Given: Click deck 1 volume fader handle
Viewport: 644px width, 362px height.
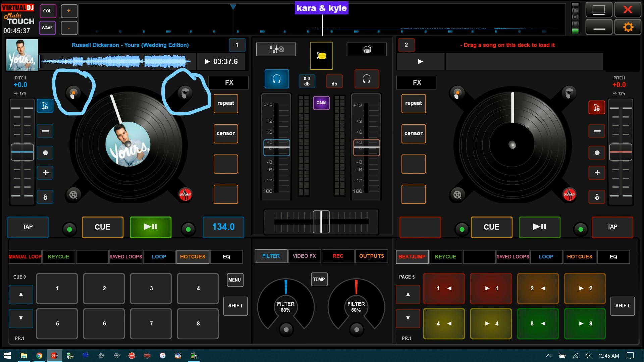Looking at the screenshot, I should pyautogui.click(x=277, y=147).
